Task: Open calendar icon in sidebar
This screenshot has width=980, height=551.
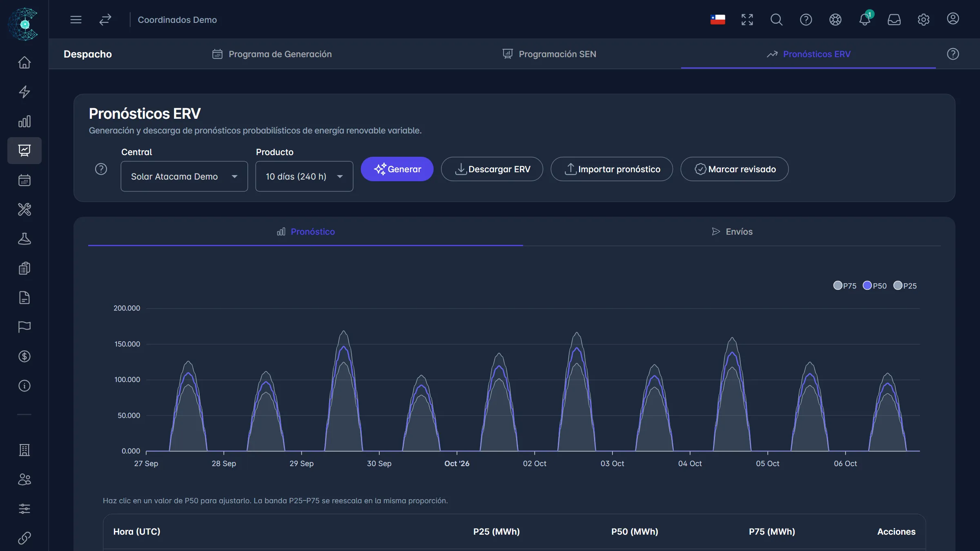Action: tap(24, 180)
